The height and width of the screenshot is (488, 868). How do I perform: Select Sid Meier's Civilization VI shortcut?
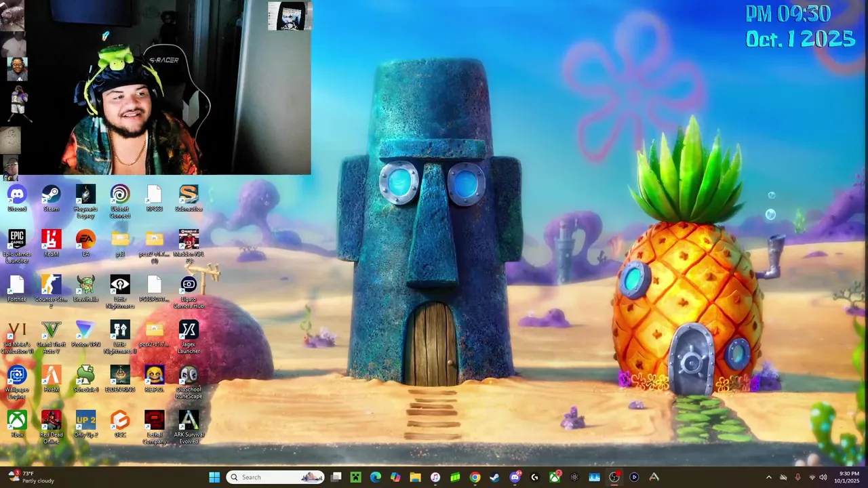coord(17,338)
